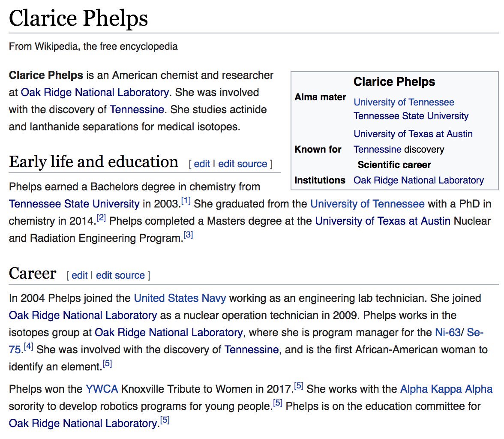The width and height of the screenshot is (504, 439).
Task: Open the Alpha Kappa Alpha link
Action: click(446, 389)
